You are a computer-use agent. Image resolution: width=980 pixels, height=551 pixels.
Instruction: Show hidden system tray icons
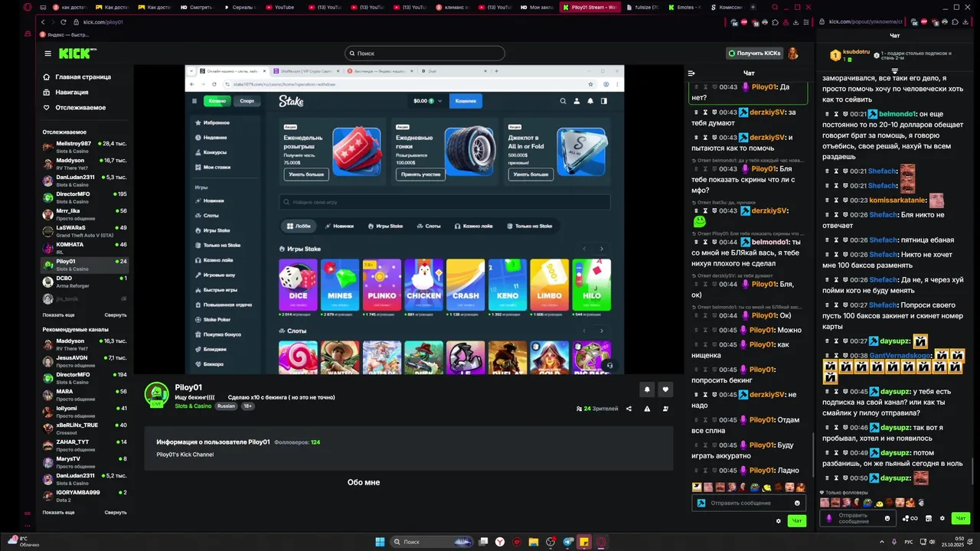click(881, 542)
